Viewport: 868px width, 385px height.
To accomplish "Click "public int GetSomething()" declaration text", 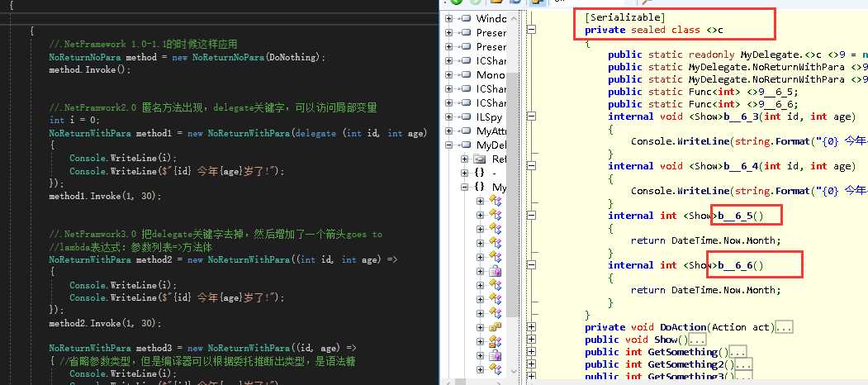I will [657, 352].
